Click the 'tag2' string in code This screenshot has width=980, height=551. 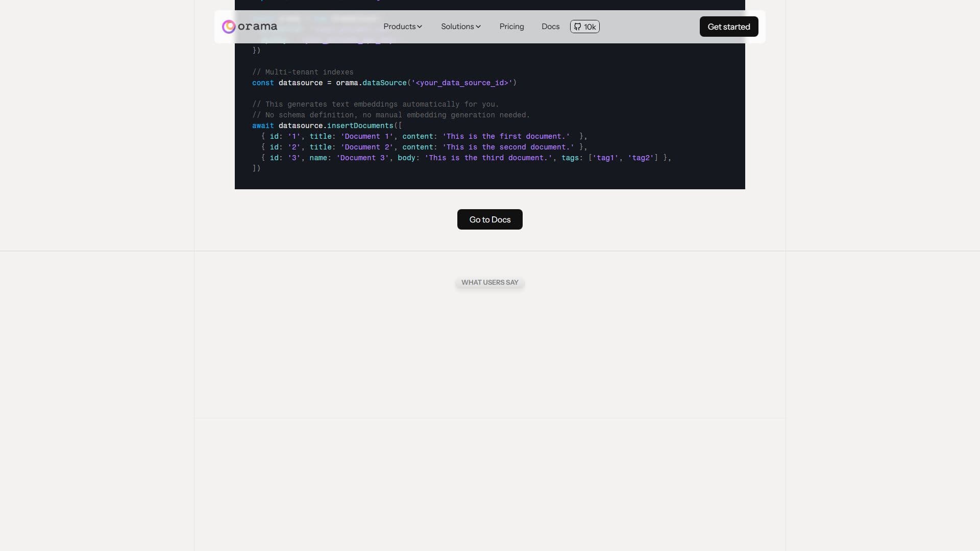pos(641,158)
